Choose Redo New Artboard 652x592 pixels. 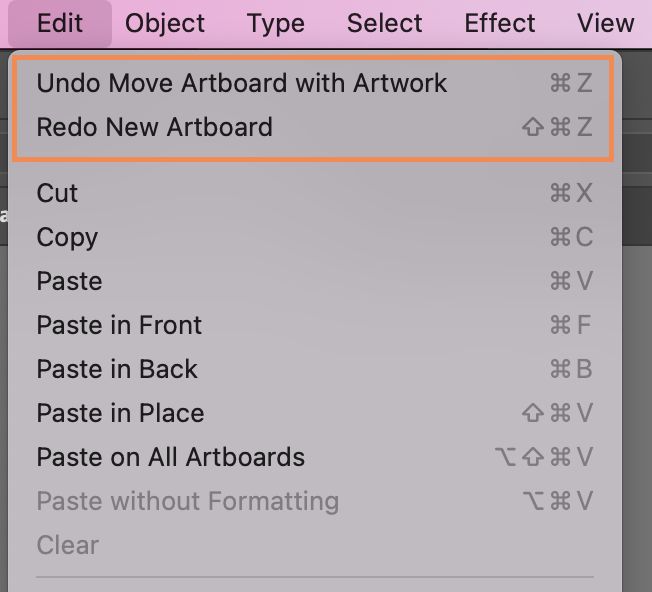154,127
